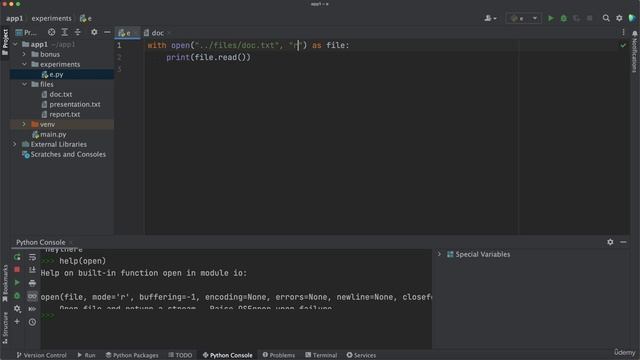Image resolution: width=640 pixels, height=360 pixels.
Task: Open Search Everywhere magnifier icon
Action: (x=606, y=18)
